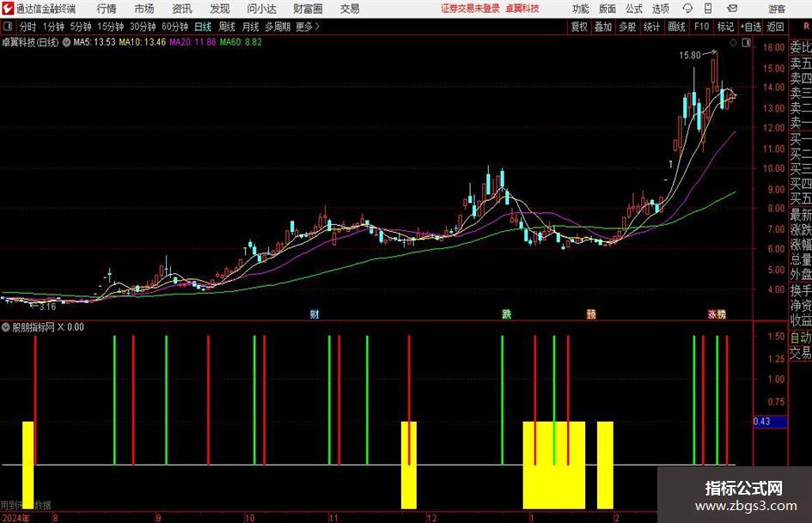Expand the 卓翼科技(日线) indicator dropdown arrow

(x=66, y=42)
